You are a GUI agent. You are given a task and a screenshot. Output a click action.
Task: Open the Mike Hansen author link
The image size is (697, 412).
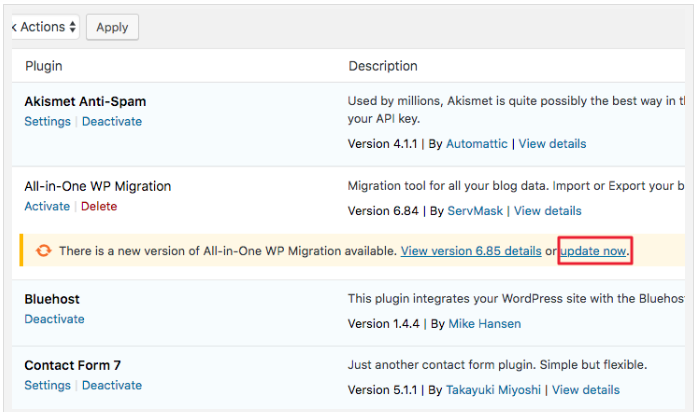485,324
